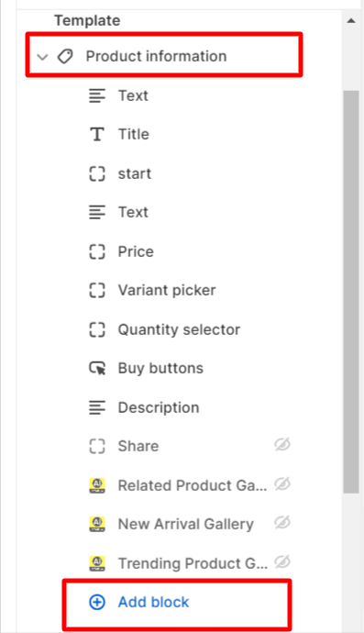Click the vertical scrollbar thumb
364x633 pixels.
click(x=351, y=292)
